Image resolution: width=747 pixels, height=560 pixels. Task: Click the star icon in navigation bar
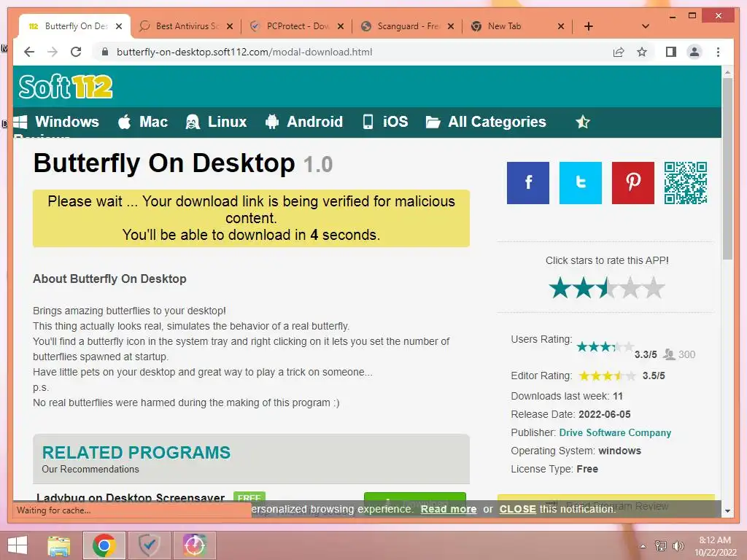pos(583,122)
